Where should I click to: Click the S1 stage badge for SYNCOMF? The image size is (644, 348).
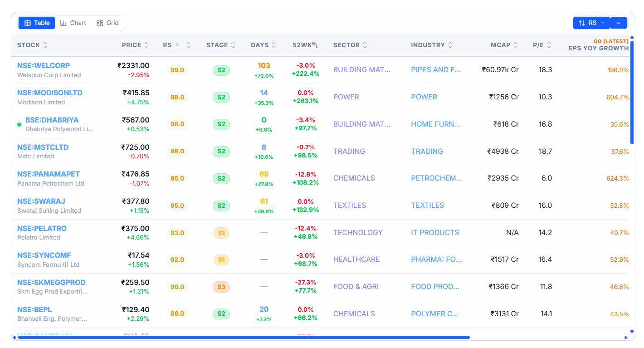click(221, 260)
